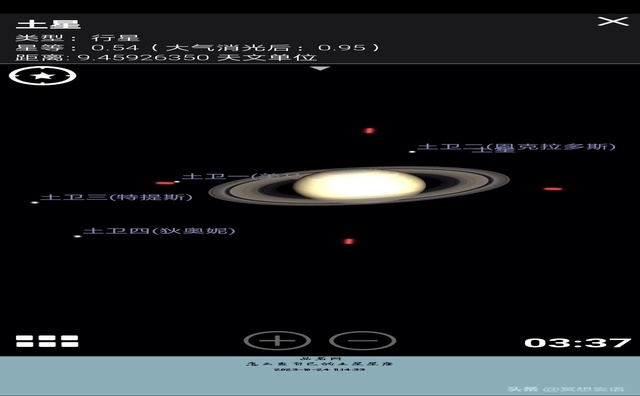640x396 pixels.
Task: Select the 土卫二(恩克拉多斯) label
Action: point(516,147)
